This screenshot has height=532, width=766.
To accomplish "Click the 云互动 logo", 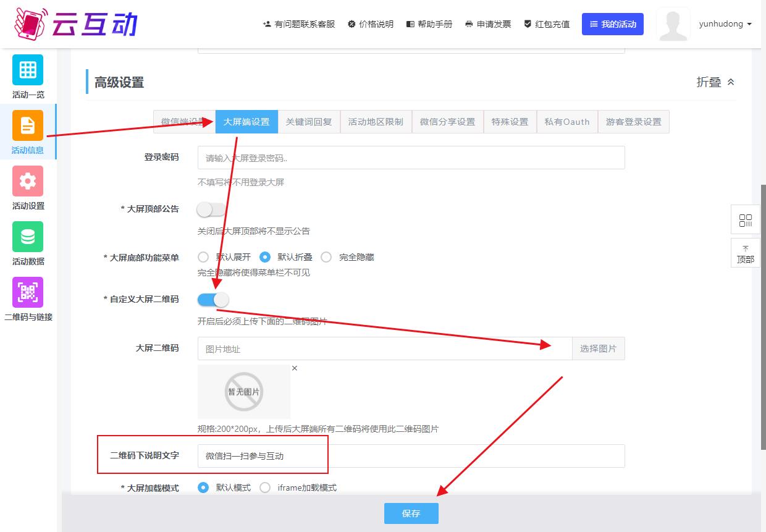I will pos(75,23).
